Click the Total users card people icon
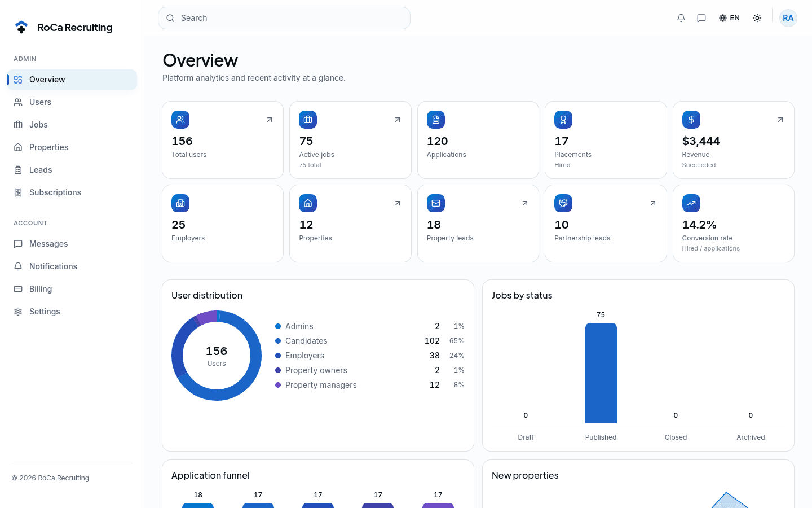 (180, 120)
